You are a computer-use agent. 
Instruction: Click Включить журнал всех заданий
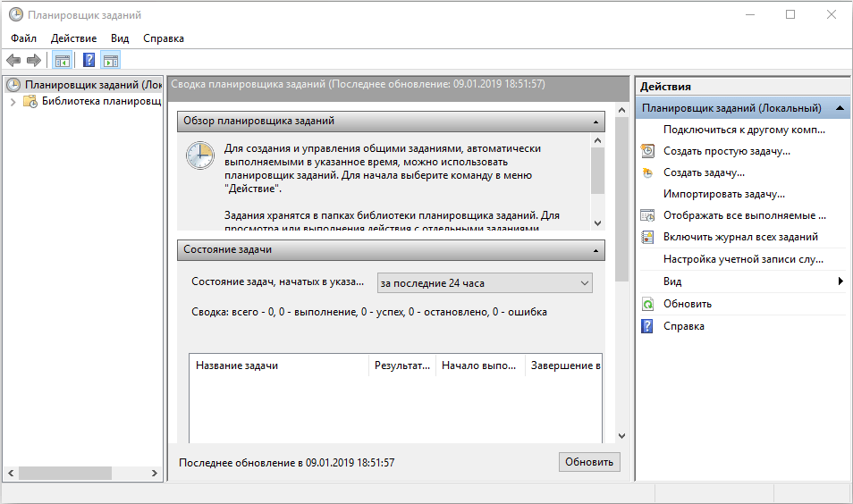coord(740,237)
